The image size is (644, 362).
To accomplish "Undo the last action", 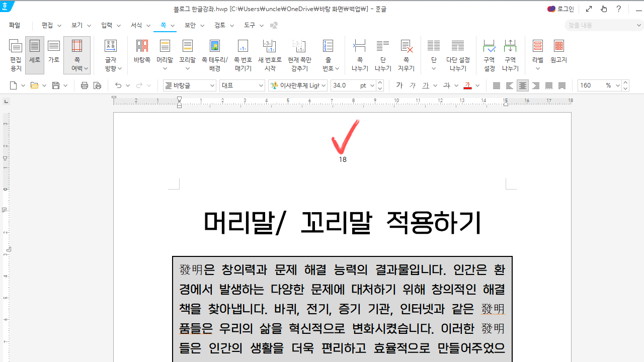I will point(118,85).
